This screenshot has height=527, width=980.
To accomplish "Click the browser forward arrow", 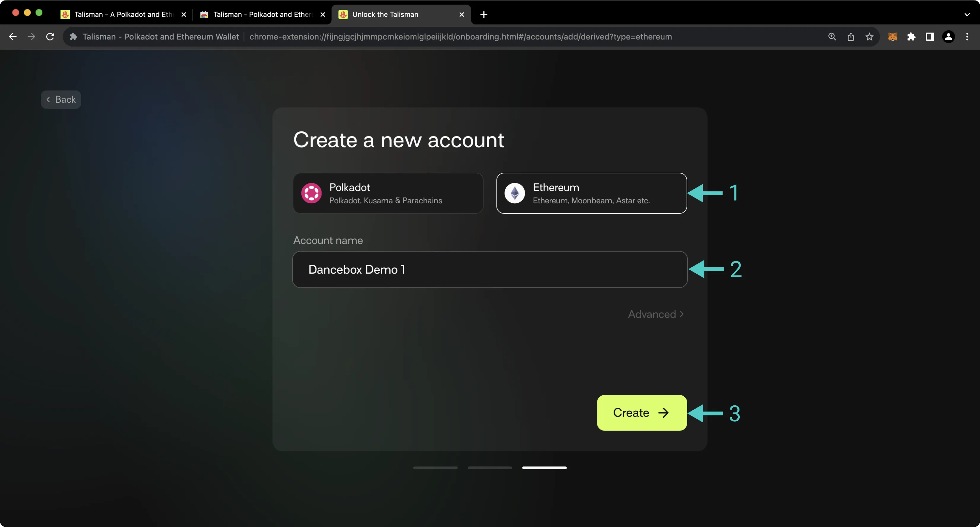I will [31, 36].
